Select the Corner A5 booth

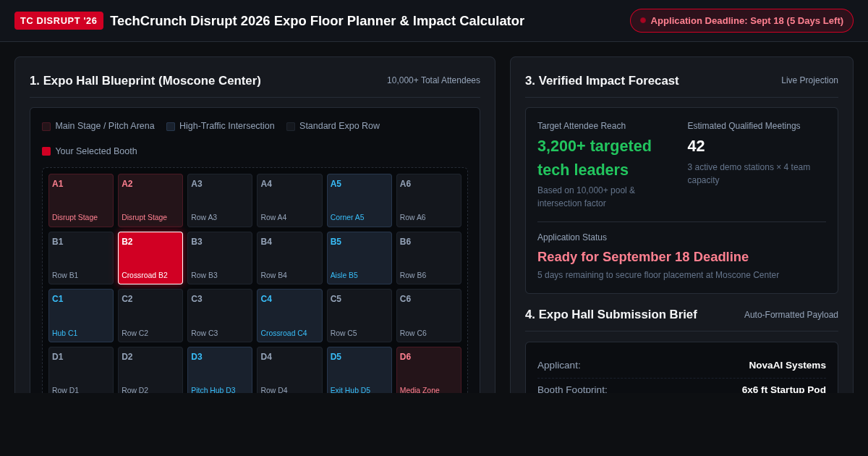pyautogui.click(x=359, y=200)
